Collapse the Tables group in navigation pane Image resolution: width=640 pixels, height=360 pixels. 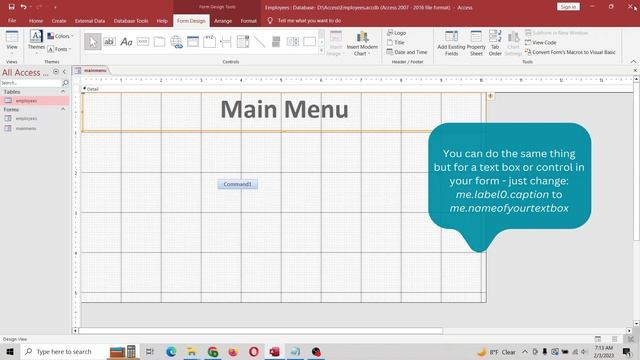tap(63, 92)
